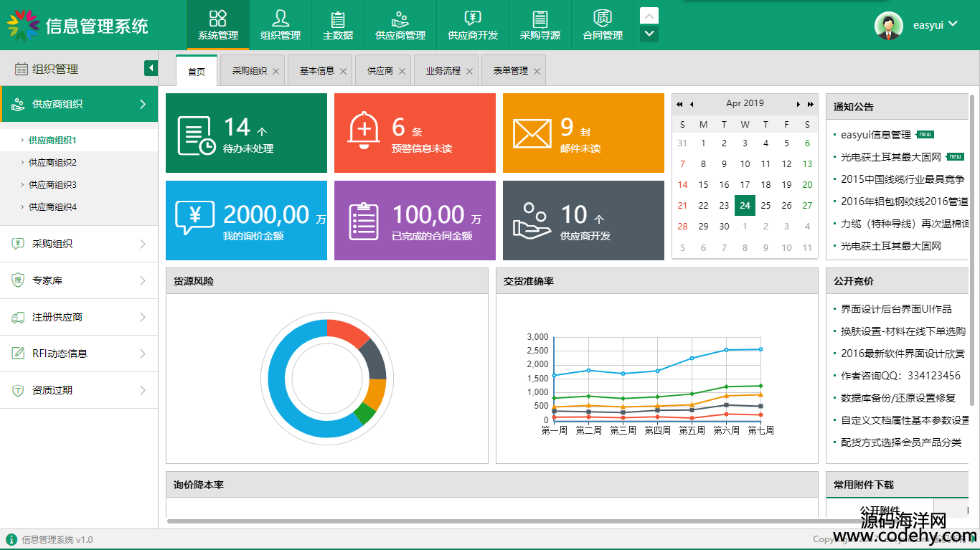Click the 供应商组织 sidebar icon
This screenshot has width=980, height=550.
[x=19, y=105]
